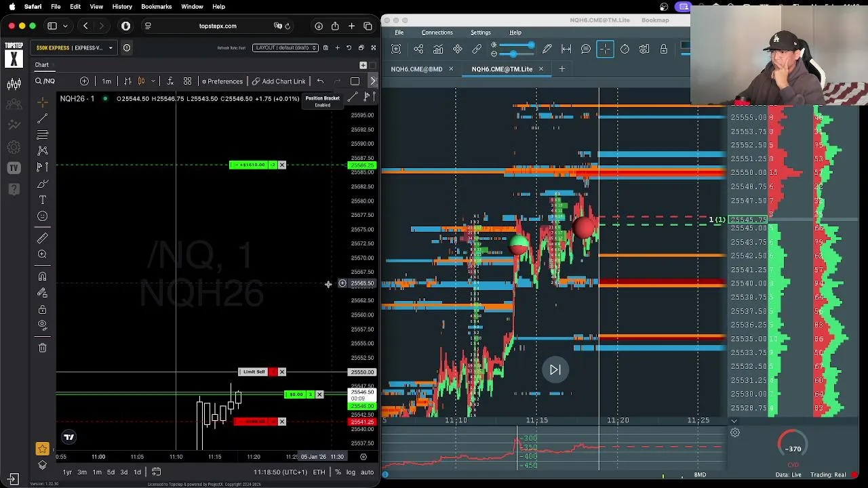Delete drawings with the trash icon
This screenshot has height=488, width=868.
[42, 348]
